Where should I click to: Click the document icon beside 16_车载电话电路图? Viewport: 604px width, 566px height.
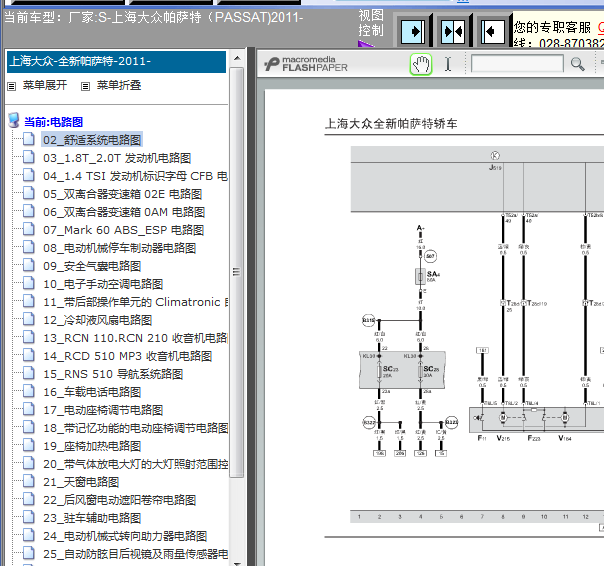point(29,391)
